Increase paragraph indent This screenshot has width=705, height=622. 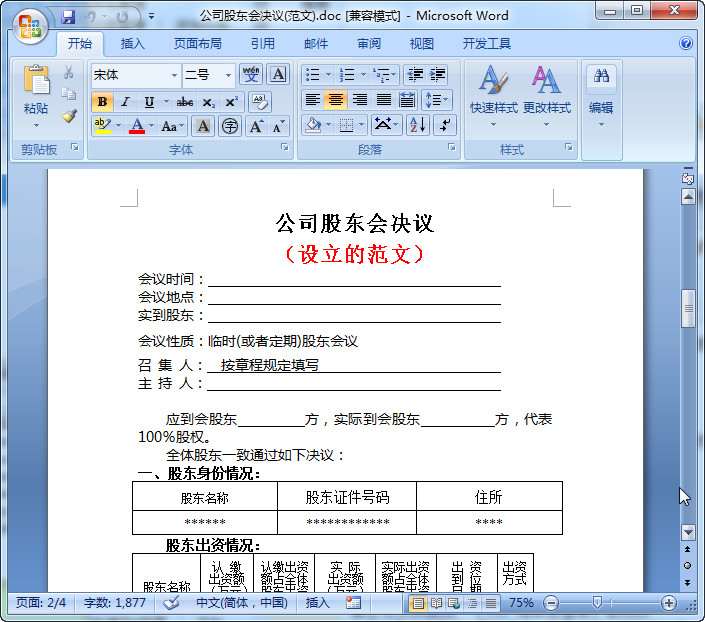[437, 75]
